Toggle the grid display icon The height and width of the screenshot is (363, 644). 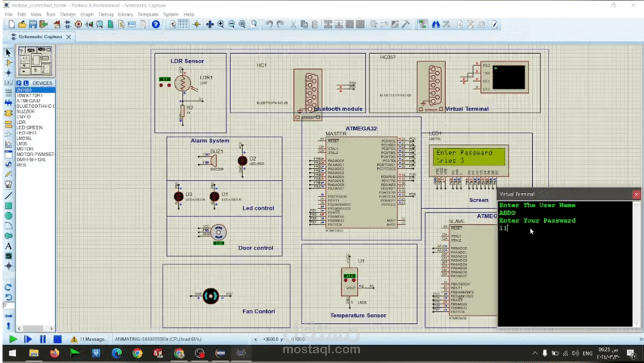click(x=184, y=24)
